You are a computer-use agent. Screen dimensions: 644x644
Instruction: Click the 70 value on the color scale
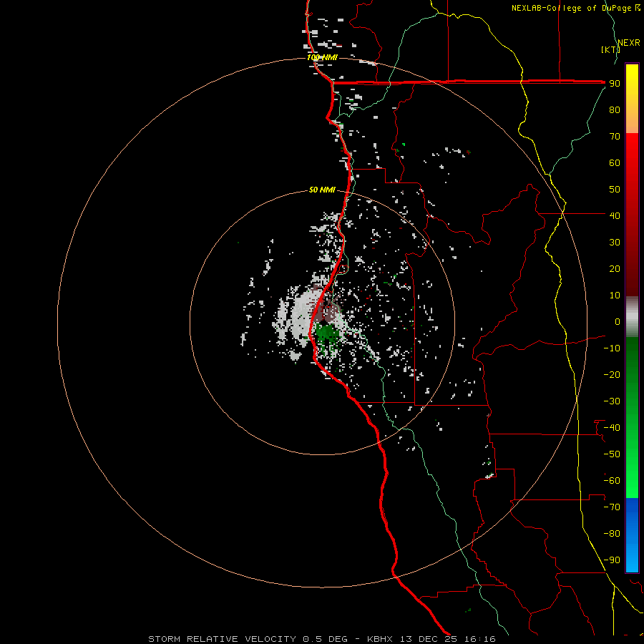615,137
